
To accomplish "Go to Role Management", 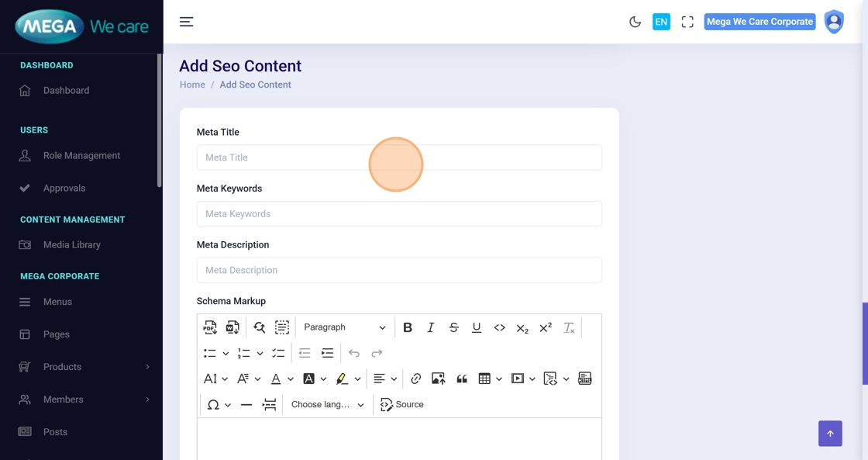I will coord(81,156).
